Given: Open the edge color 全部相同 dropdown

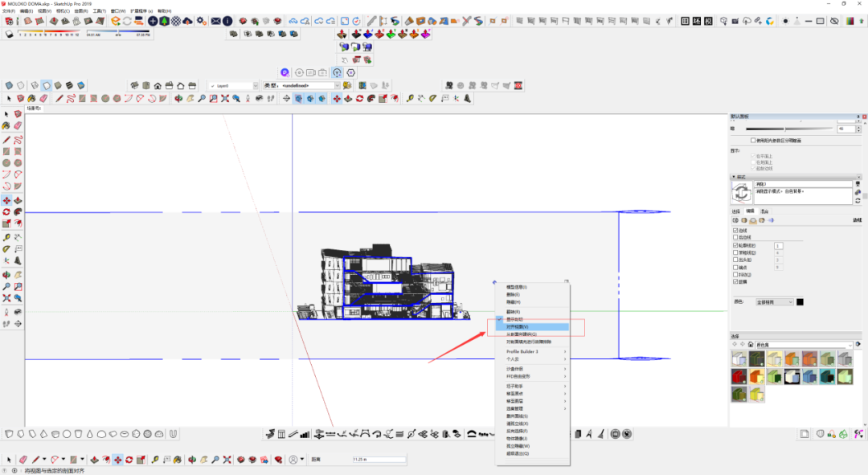Looking at the screenshot, I should 775,302.
